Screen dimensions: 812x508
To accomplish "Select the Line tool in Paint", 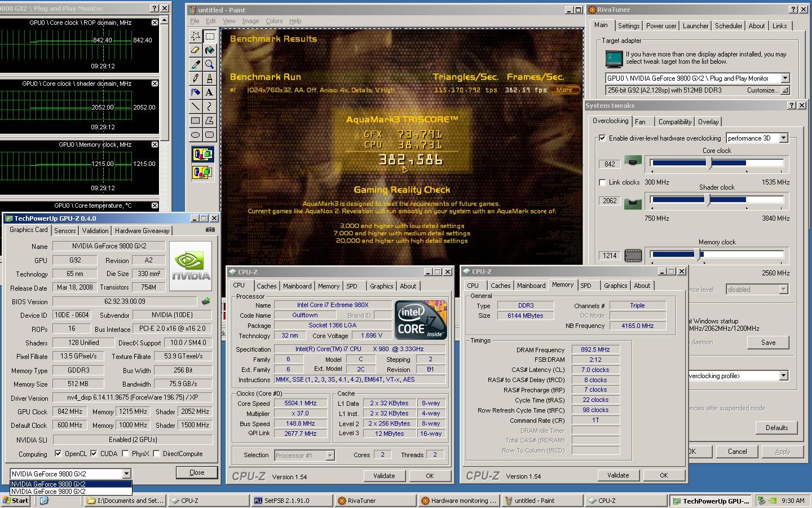I will click(x=195, y=106).
